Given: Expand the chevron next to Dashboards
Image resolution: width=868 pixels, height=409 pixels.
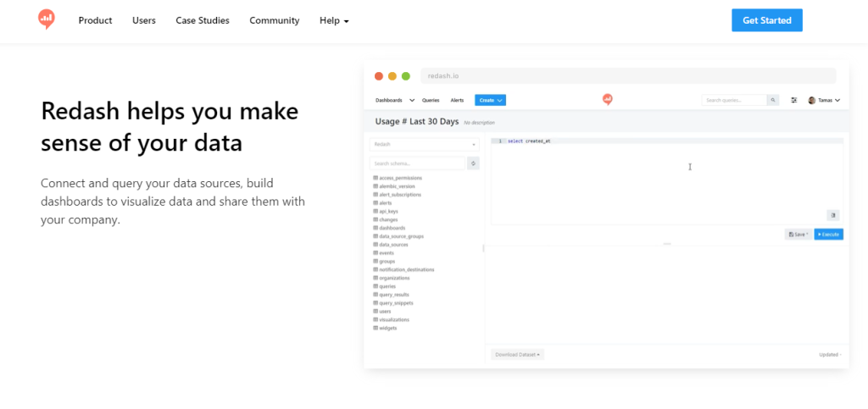Looking at the screenshot, I should pos(412,101).
